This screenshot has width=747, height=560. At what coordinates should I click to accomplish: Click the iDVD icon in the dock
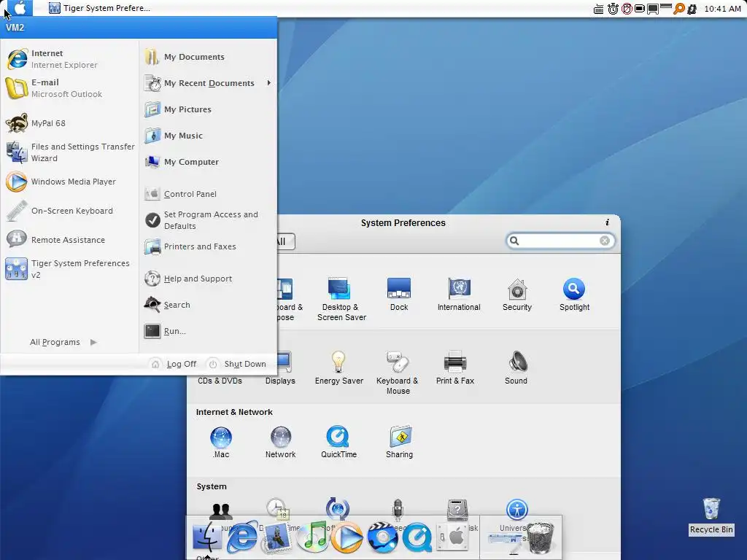point(382,538)
